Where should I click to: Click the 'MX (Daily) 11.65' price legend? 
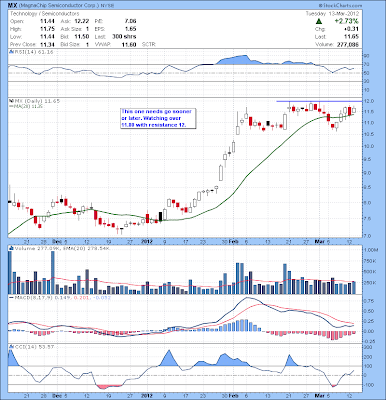35,100
